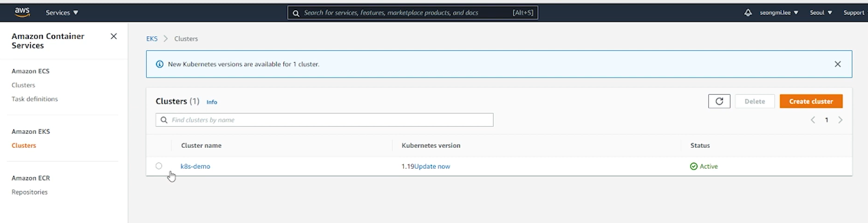The image size is (868, 223).
Task: Close the Amazon Container Services sidebar
Action: coord(113,36)
